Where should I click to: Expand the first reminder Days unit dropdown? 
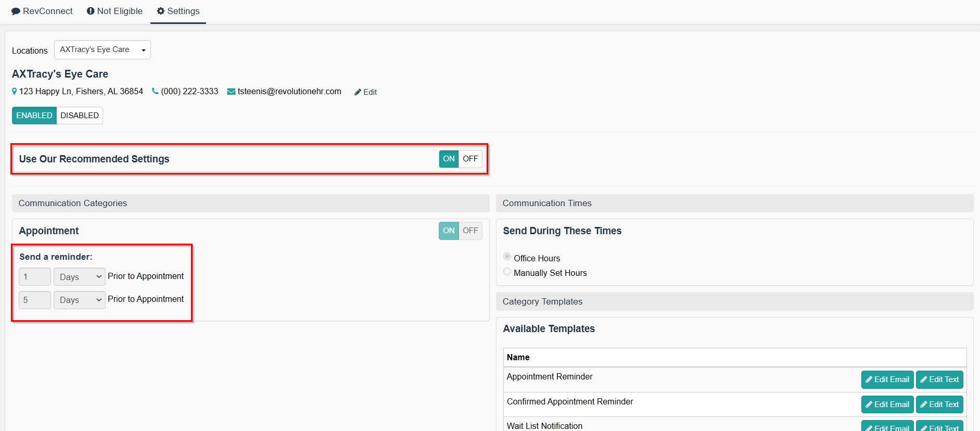(80, 277)
